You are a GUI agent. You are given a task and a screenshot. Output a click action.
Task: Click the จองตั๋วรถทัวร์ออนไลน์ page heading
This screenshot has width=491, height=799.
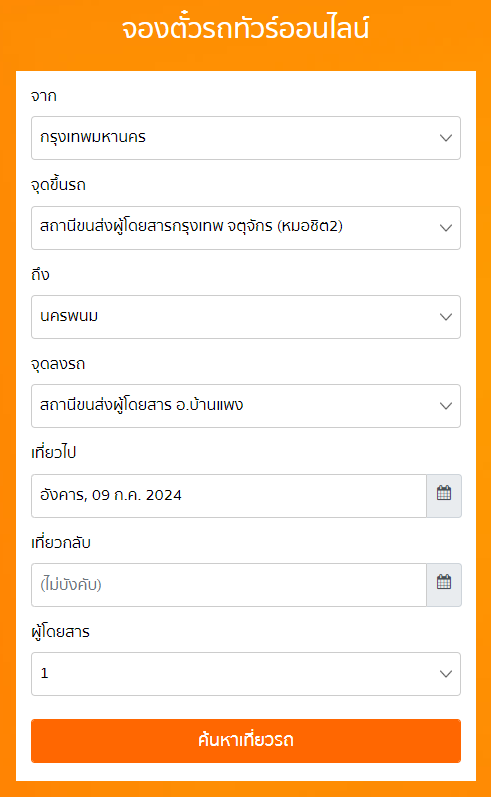[x=246, y=29]
